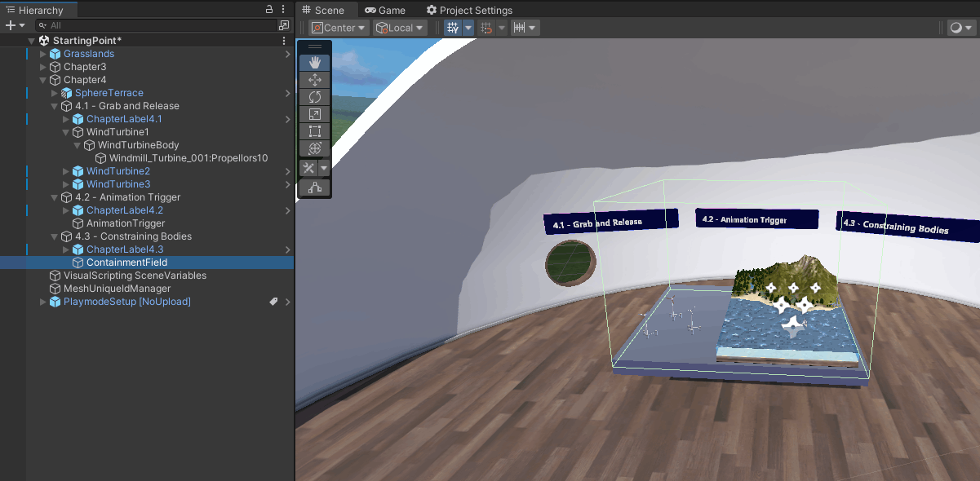Open PlaymodeSetup prefab via right chevron
This screenshot has width=980, height=481.
(x=287, y=302)
